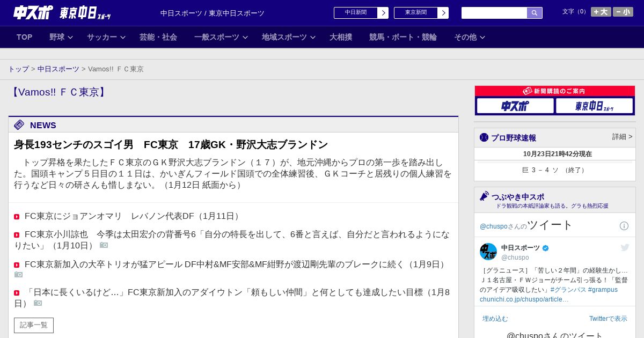Click the arrow next to 東京新聞
Screen dimensions: 644x338
point(443,13)
